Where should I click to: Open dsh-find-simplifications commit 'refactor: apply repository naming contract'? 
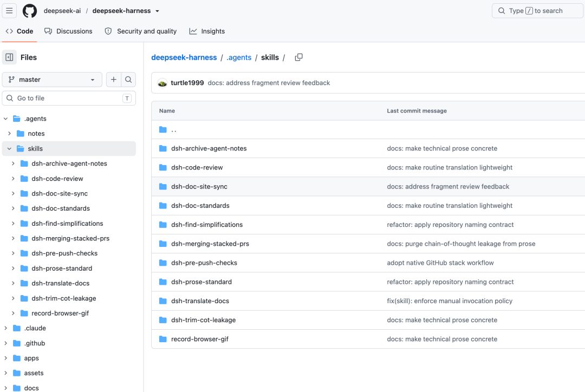pos(450,225)
